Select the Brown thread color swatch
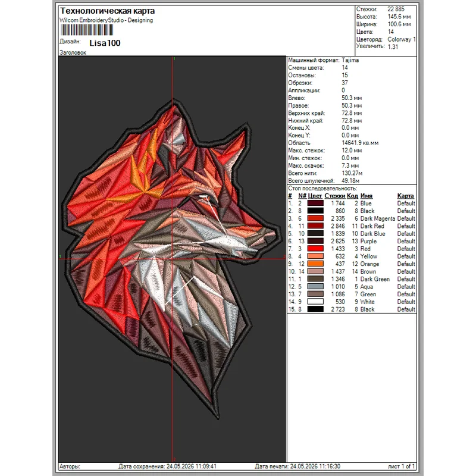 [x=315, y=271]
